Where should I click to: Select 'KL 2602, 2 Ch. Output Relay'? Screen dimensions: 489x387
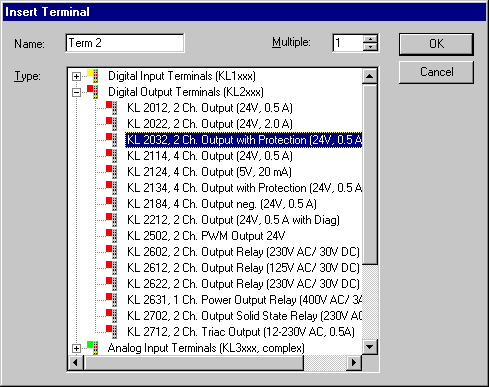click(x=243, y=252)
